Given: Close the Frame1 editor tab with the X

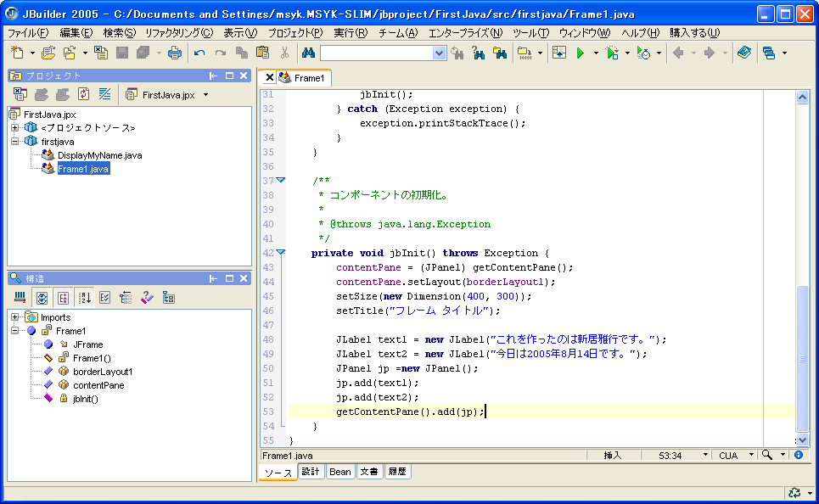Looking at the screenshot, I should 271,78.
